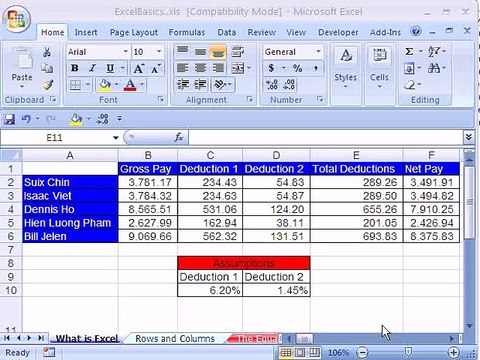
Task: Open Font dialog launcher
Action: tap(161, 99)
